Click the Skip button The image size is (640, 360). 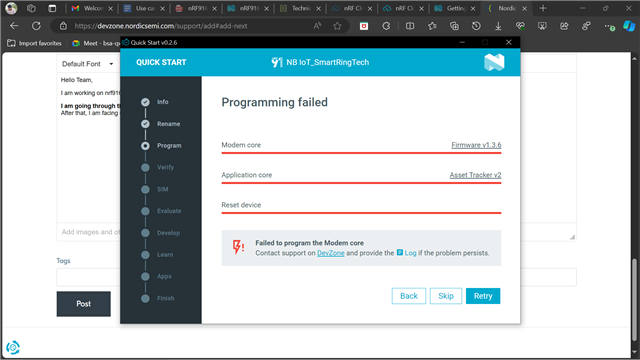point(446,296)
